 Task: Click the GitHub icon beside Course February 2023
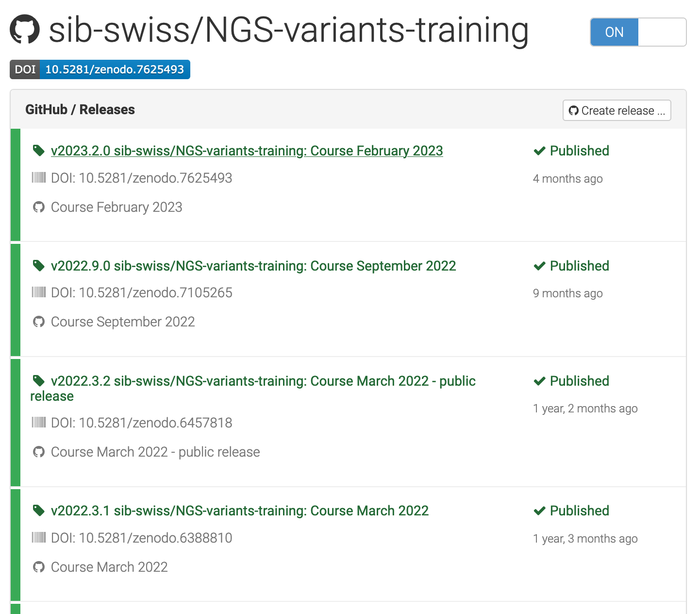pos(39,207)
